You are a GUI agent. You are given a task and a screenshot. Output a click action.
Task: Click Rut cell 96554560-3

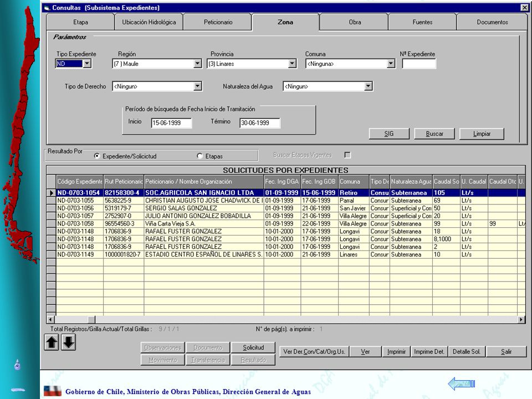[124, 223]
